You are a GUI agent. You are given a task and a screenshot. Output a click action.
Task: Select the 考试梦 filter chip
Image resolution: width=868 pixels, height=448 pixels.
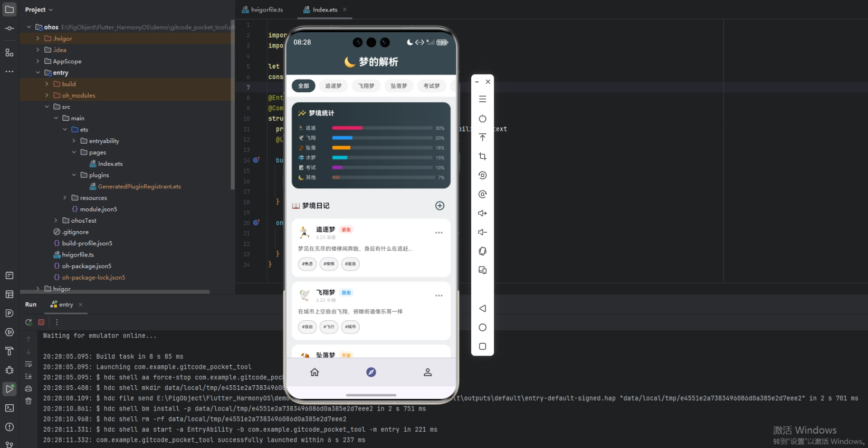tap(431, 86)
